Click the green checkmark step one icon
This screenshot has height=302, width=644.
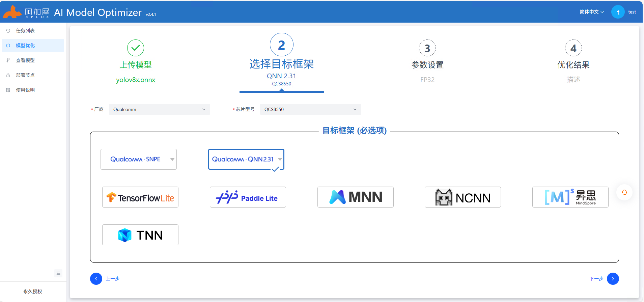pyautogui.click(x=136, y=48)
